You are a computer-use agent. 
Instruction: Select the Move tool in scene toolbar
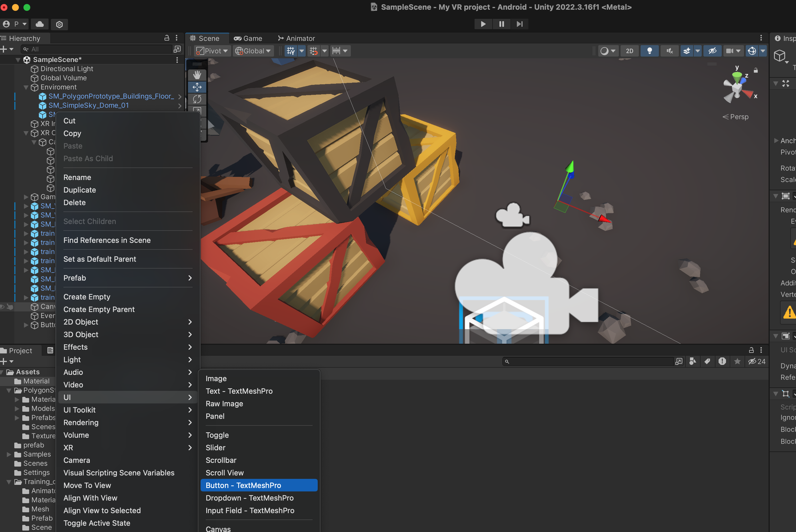pos(197,87)
